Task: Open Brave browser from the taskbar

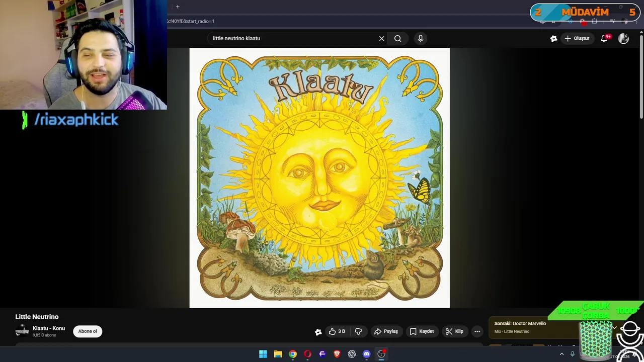Action: [x=337, y=354]
